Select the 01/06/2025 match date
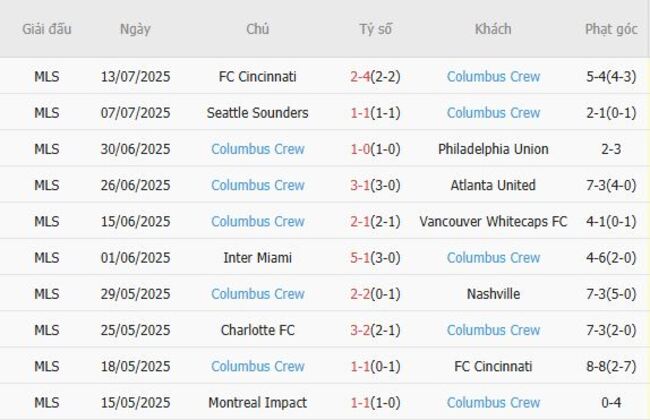The width and height of the screenshot is (650, 420). [x=135, y=258]
